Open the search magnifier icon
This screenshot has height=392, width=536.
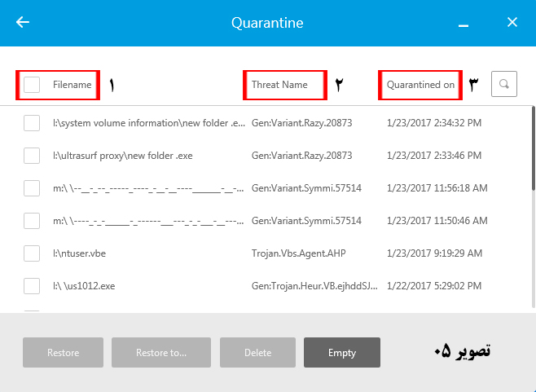click(x=504, y=84)
